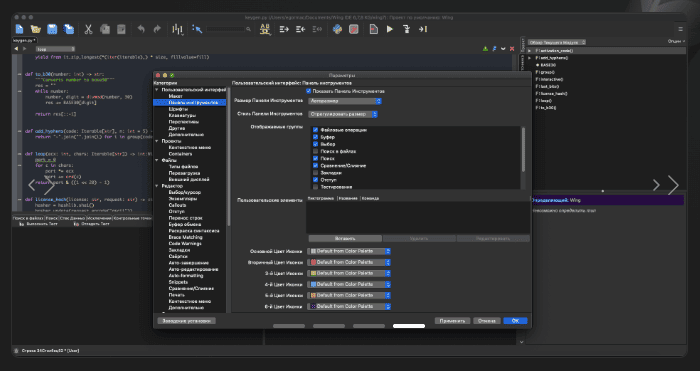The image size is (700, 371).
Task: Click the back history arrow above editor
Action: (x=16, y=49)
